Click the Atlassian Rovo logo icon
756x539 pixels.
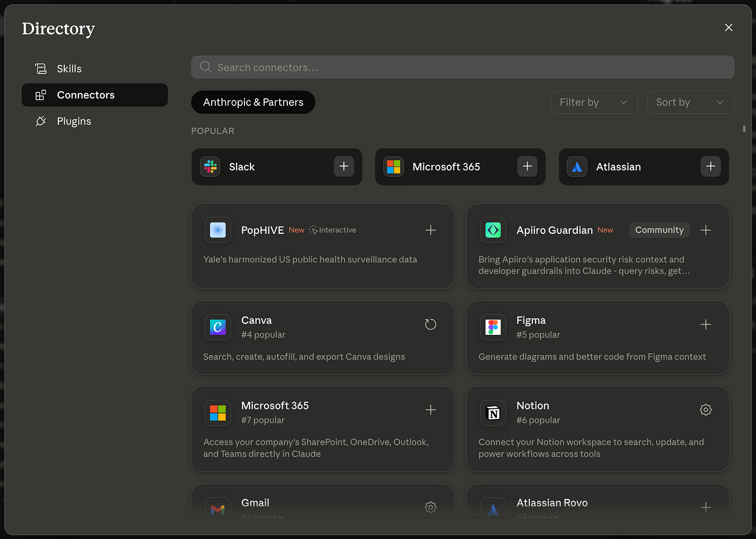pos(493,509)
